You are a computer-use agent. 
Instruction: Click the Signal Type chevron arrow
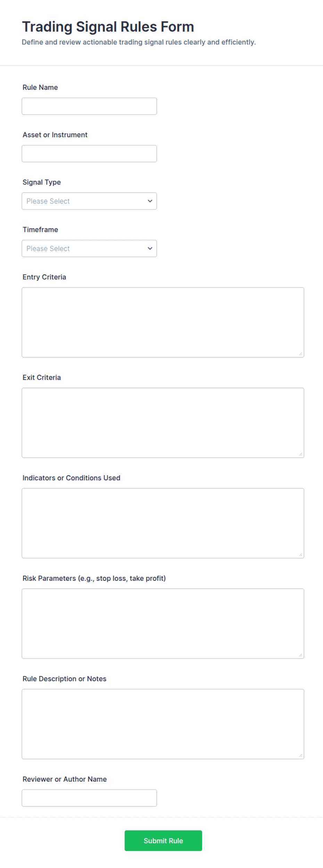[150, 201]
